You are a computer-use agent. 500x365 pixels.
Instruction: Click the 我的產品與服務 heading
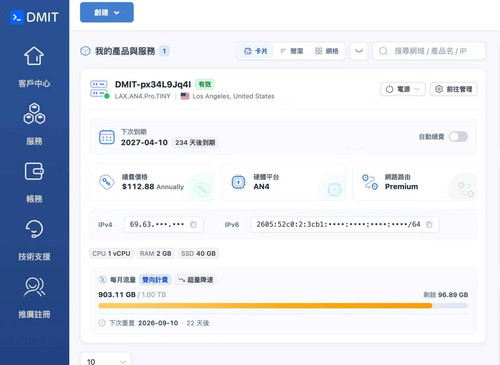coord(125,51)
